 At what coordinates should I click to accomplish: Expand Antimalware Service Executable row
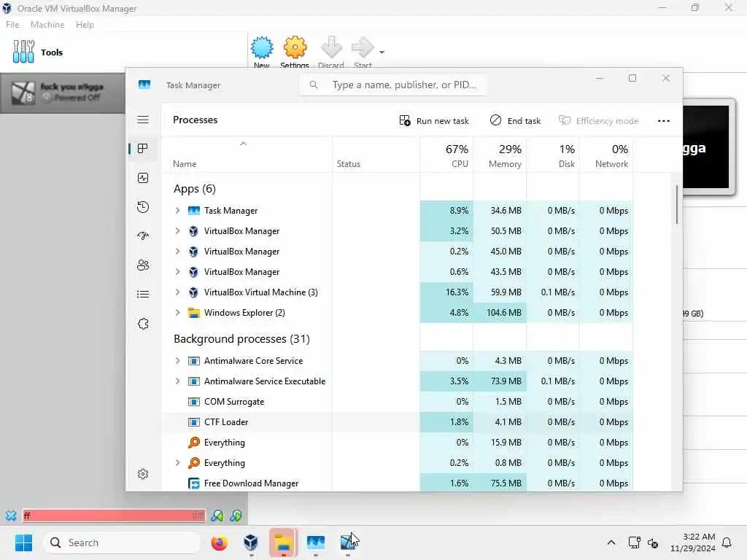pos(178,381)
